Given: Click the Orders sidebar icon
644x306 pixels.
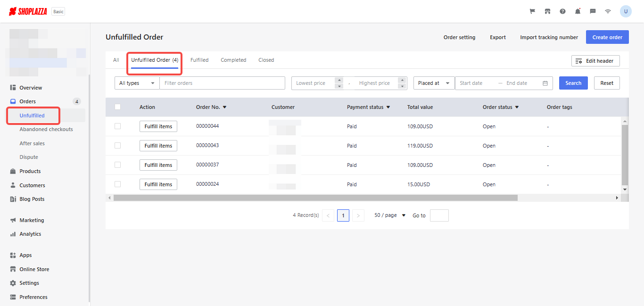Looking at the screenshot, I should (13, 101).
